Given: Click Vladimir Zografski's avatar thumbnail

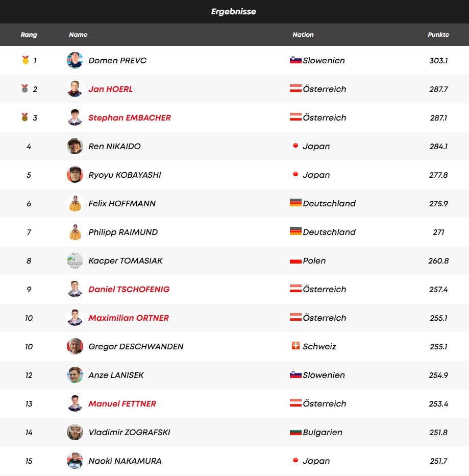Looking at the screenshot, I should point(75,432).
